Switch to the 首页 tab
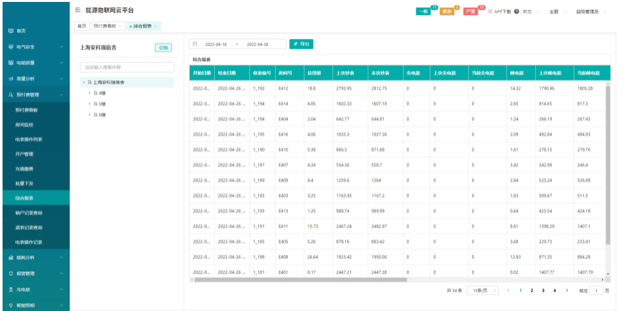This screenshot has height=311, width=644. pos(82,26)
